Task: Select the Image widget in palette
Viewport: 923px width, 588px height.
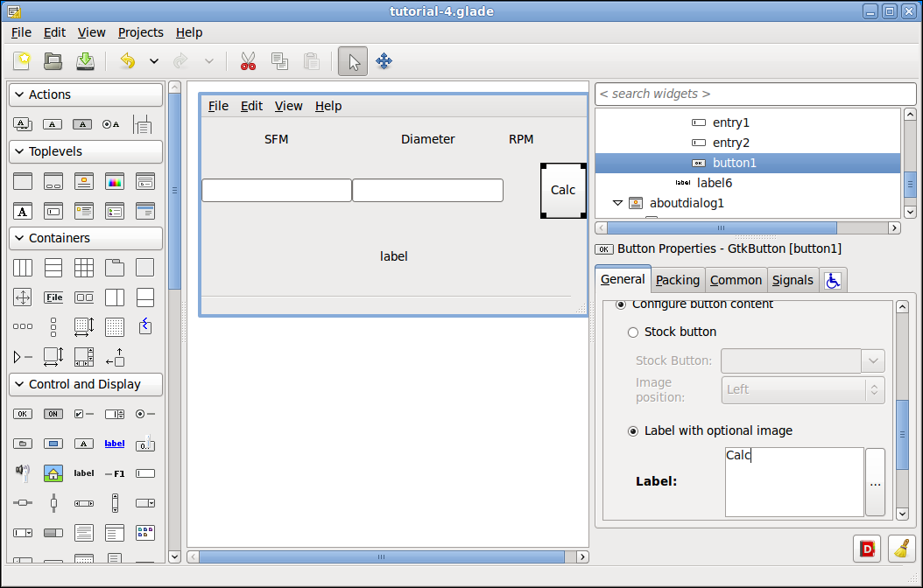Action: (53, 472)
